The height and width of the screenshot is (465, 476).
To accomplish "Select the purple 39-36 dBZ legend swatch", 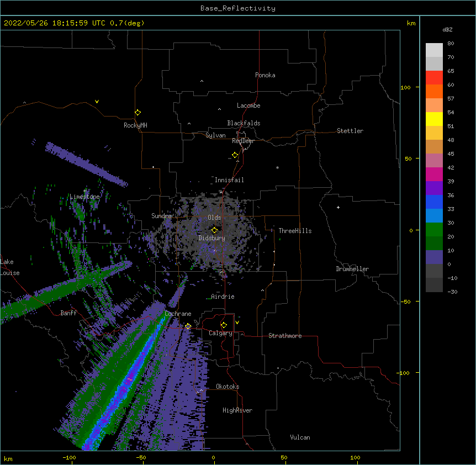I will tap(434, 188).
